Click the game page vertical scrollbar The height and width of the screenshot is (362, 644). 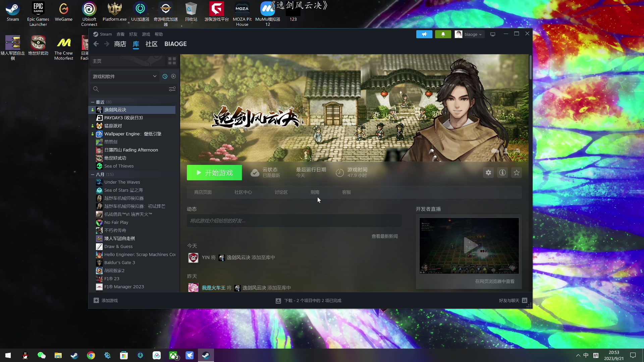530,67
